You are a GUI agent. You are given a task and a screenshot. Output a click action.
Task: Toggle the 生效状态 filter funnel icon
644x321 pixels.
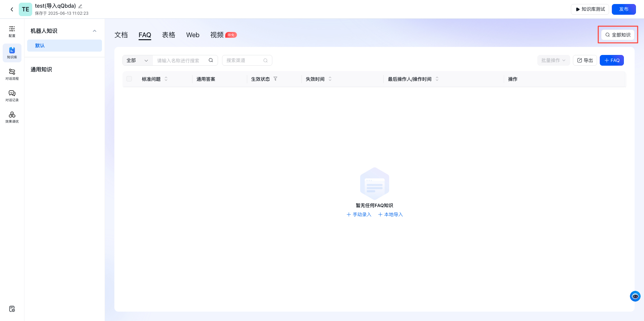(275, 79)
